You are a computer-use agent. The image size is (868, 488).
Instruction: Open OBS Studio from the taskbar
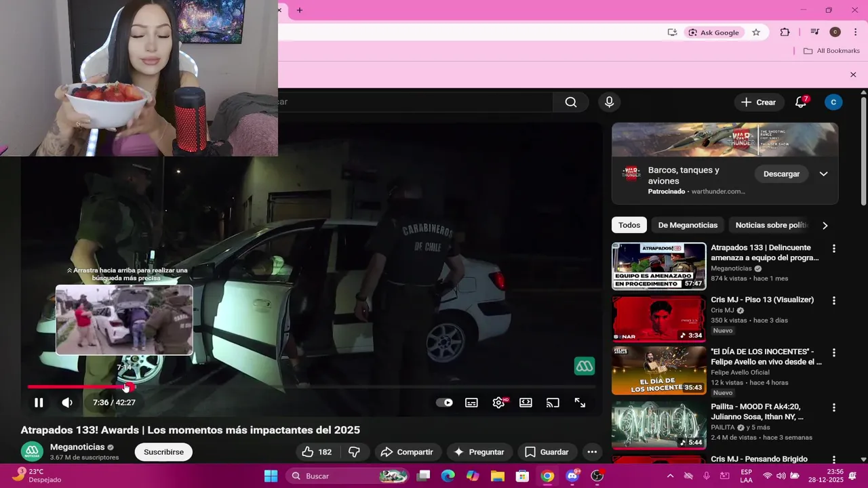[x=597, y=476]
